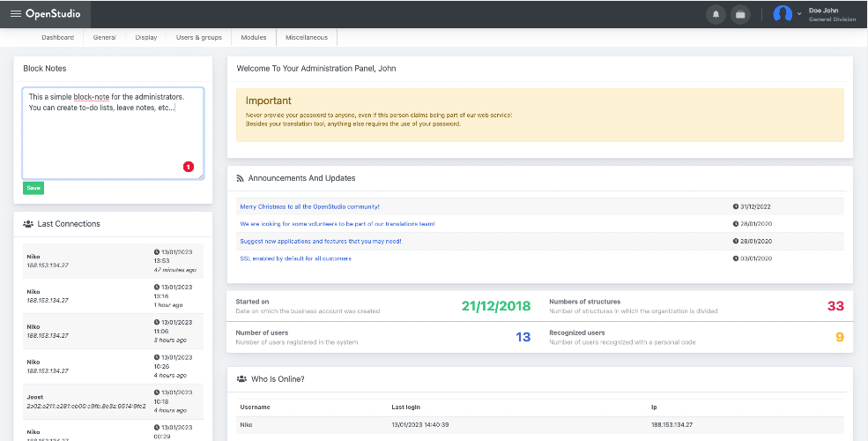Screen dimensions: 868x441
Task: Click the clock icon beside 31/12/2022
Action: click(x=736, y=206)
